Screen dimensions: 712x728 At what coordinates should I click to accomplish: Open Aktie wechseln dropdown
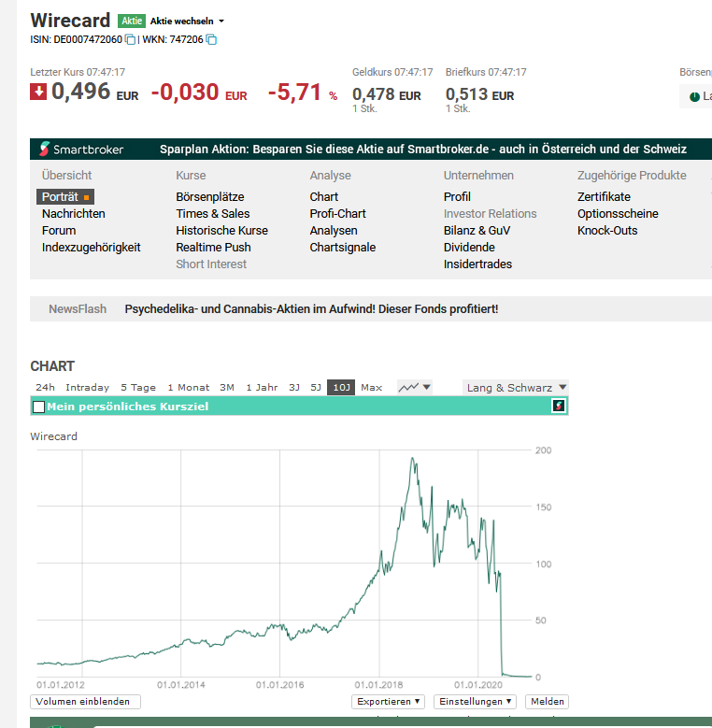click(x=187, y=21)
